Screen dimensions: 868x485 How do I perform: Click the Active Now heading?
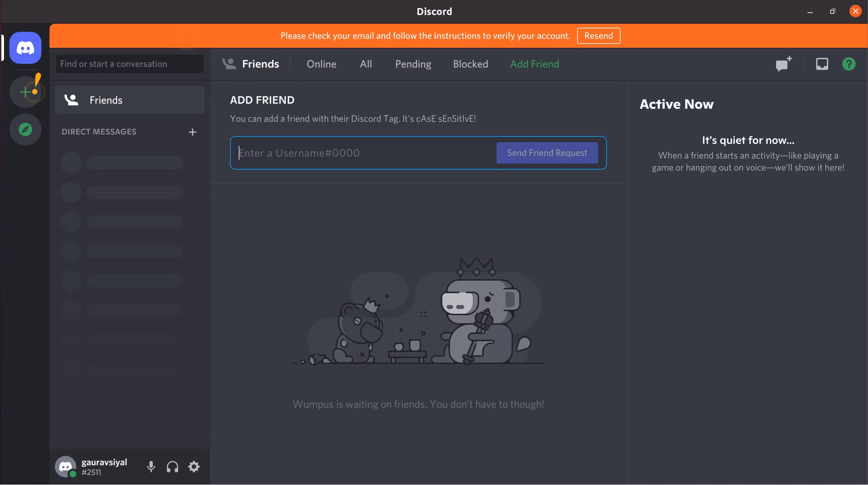click(x=676, y=104)
